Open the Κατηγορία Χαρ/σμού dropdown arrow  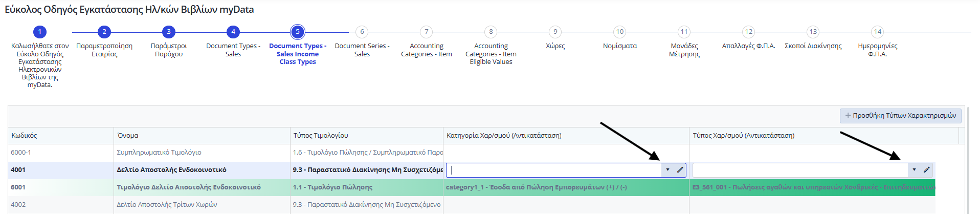point(667,170)
